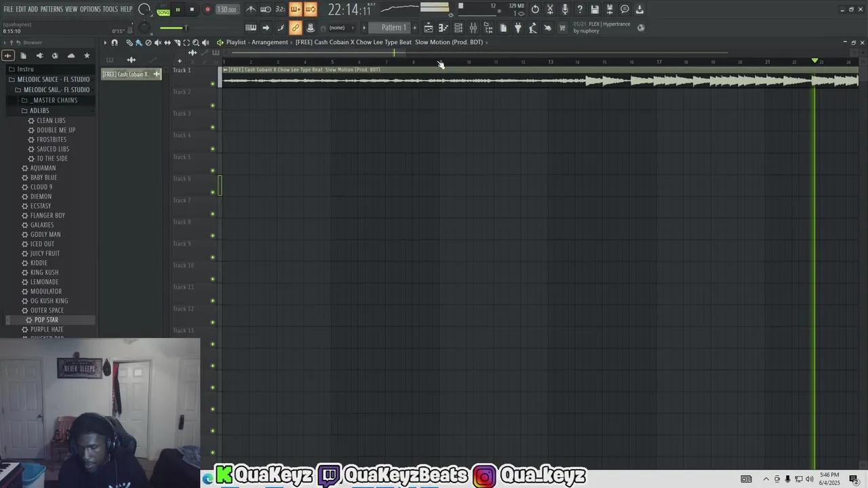Click the tempo field showing 130
The width and height of the screenshot is (868, 488).
point(227,9)
